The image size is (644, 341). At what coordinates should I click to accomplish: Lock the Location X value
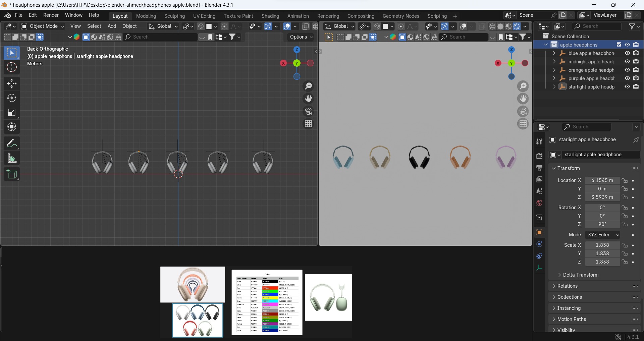coord(625,180)
